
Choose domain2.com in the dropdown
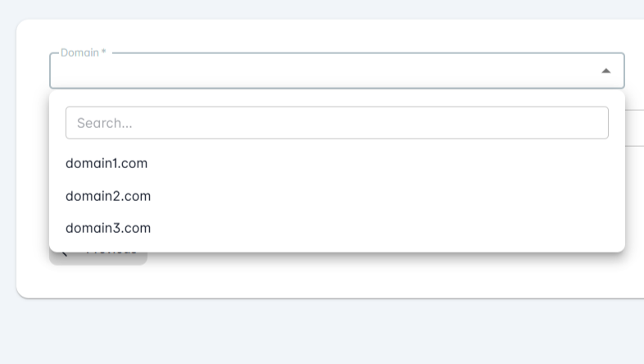tap(108, 196)
